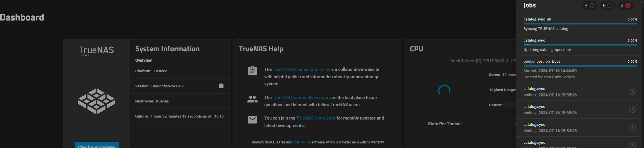Viewport: 644px width, 148px height.
Task: Filter jobs by failed count icon
Action: [625, 6]
